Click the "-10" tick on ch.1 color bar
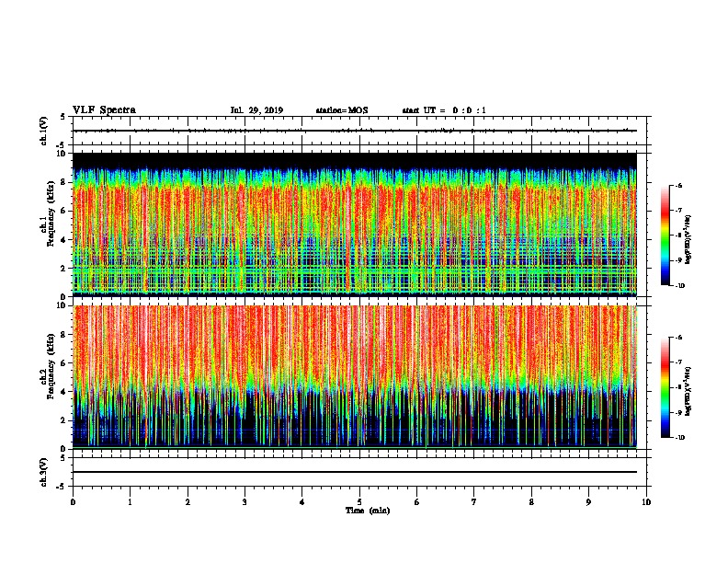Viewport: 728px width, 563px height. 679,286
